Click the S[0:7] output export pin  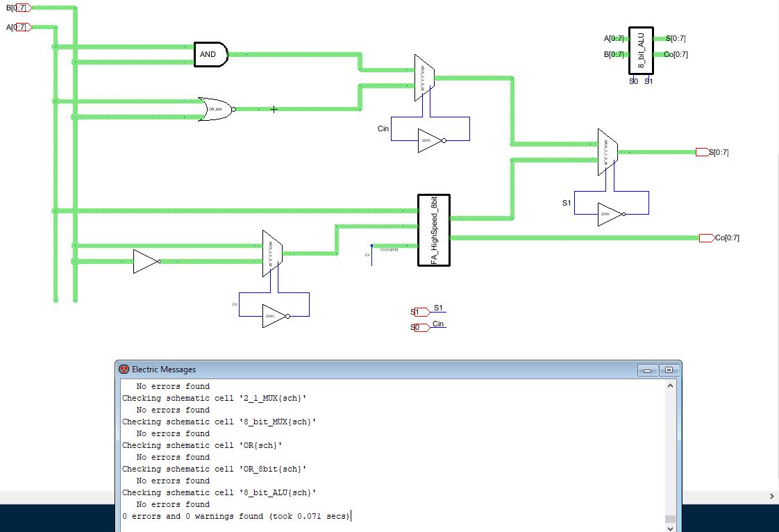[702, 152]
